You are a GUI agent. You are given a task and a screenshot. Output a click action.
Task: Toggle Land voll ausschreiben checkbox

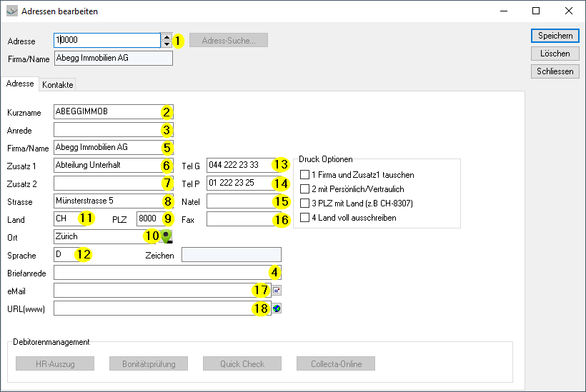pyautogui.click(x=304, y=218)
